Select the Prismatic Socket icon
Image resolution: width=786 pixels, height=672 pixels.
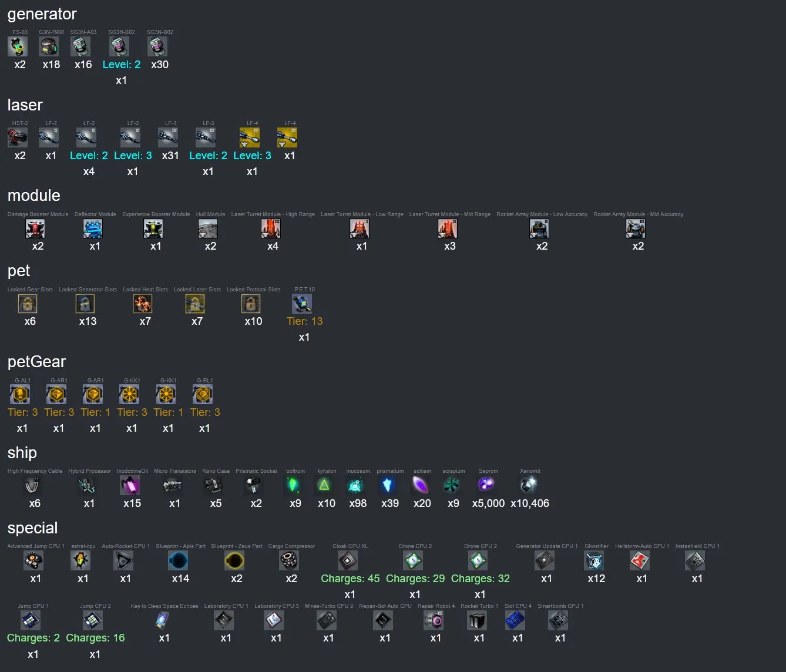coord(254,485)
